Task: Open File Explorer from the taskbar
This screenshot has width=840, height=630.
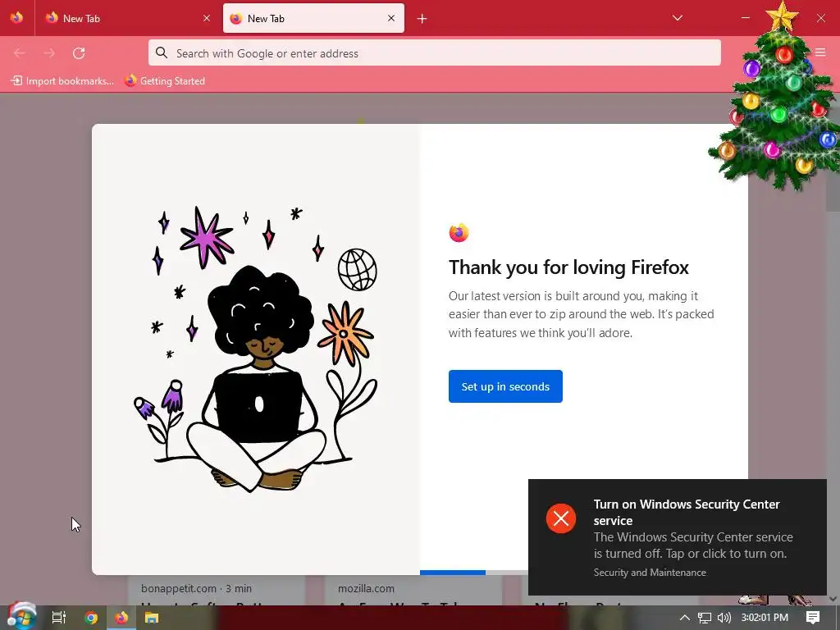Action: (x=152, y=618)
